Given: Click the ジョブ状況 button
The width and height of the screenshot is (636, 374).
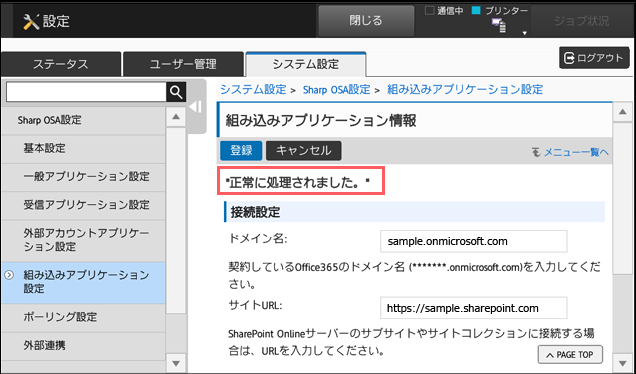Looking at the screenshot, I should (581, 21).
